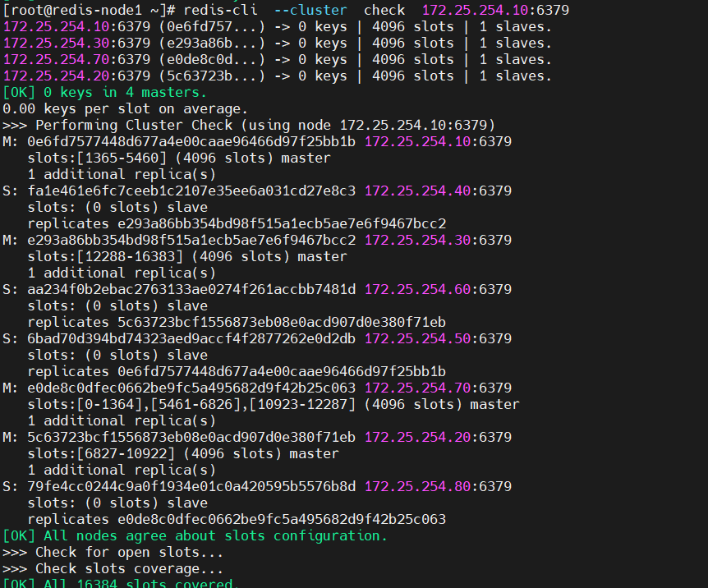This screenshot has width=708, height=588.
Task: Click the 'slots:[6827-10922]' range text
Action: pyautogui.click(x=101, y=453)
